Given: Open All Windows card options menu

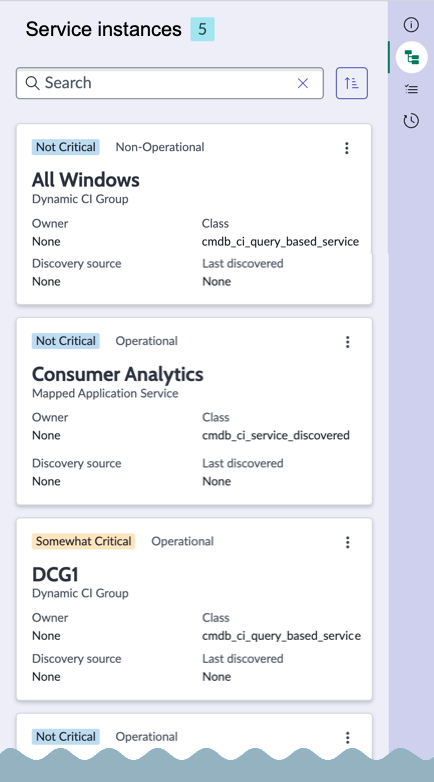Looking at the screenshot, I should click(347, 148).
